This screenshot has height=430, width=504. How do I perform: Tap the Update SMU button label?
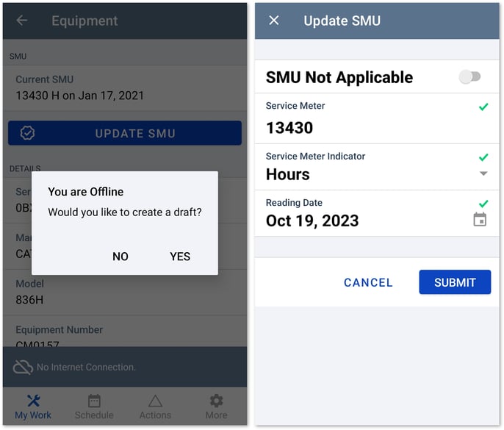click(x=135, y=133)
